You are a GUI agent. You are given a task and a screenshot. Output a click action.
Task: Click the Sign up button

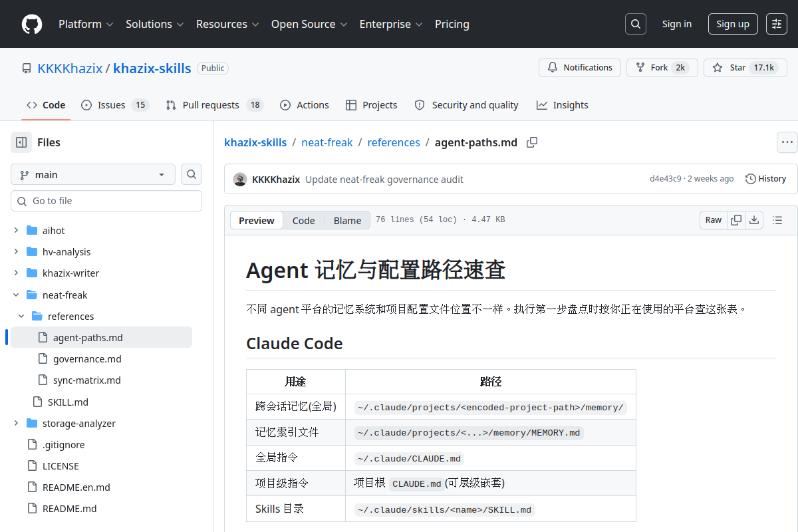[x=733, y=24]
